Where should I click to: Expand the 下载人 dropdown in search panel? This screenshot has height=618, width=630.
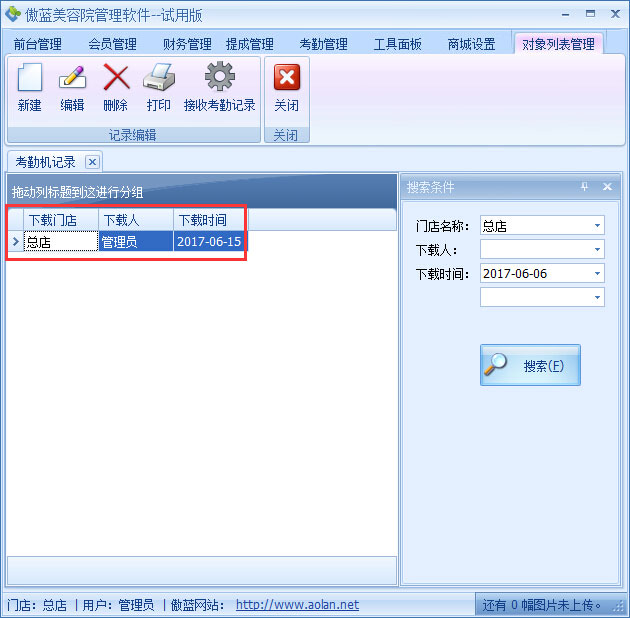click(597, 250)
